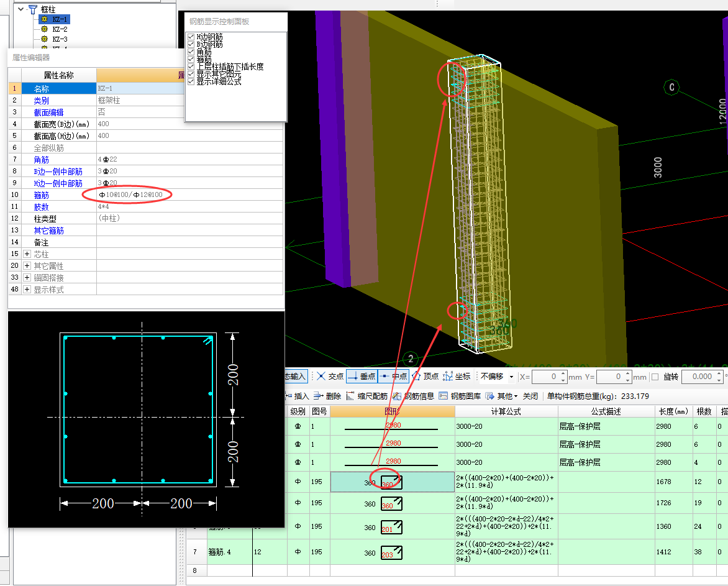Uncheck B边钢筋 in rebar display panel
The width and height of the screenshot is (728, 586).
point(191,44)
